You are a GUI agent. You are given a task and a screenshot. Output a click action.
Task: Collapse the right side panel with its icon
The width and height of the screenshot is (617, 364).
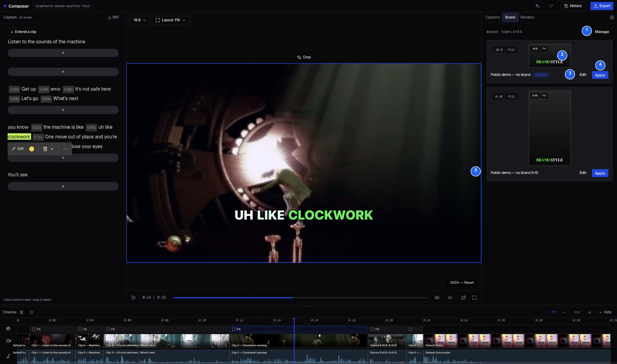[612, 17]
